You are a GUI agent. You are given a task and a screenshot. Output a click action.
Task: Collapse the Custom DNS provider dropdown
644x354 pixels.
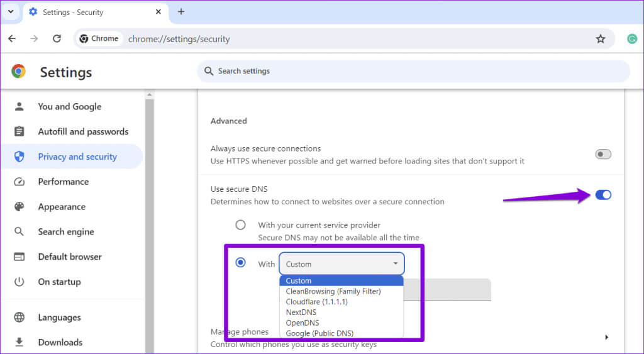click(x=341, y=264)
